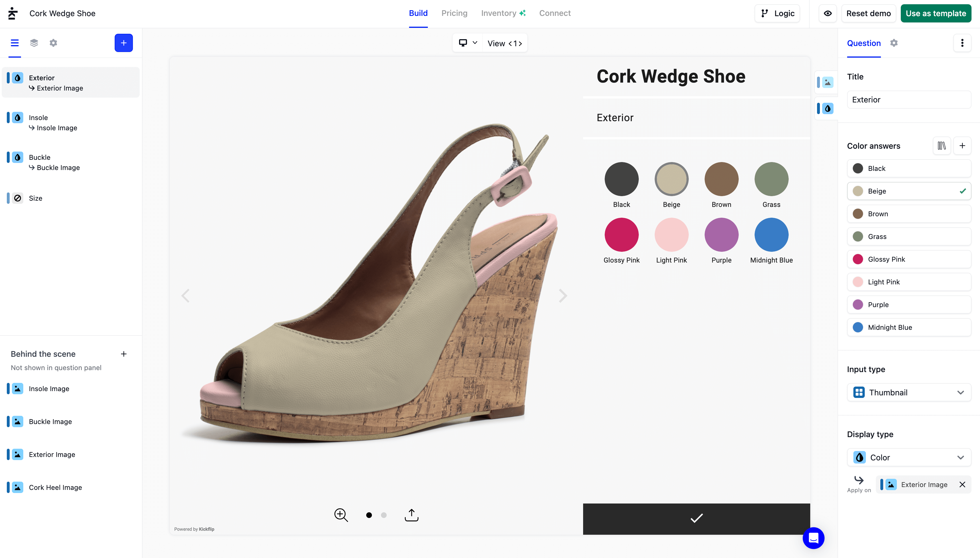Screen dimensions: 980x558
Task: Open the Connect tab
Action: 554,13
